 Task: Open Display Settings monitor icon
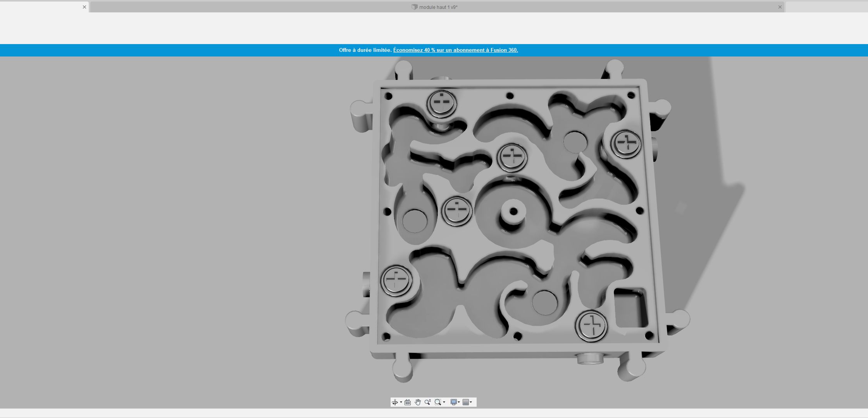click(454, 402)
